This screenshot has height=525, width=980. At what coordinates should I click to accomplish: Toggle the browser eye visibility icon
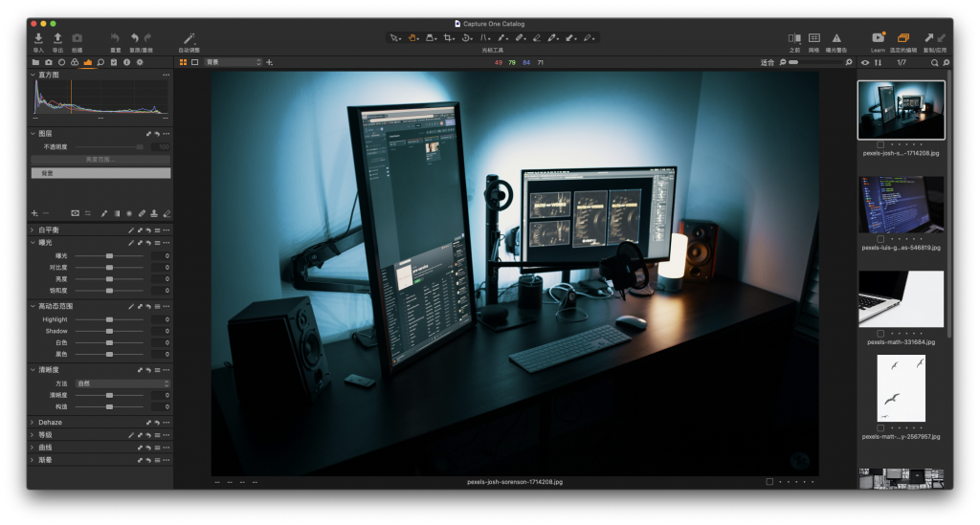coord(865,62)
